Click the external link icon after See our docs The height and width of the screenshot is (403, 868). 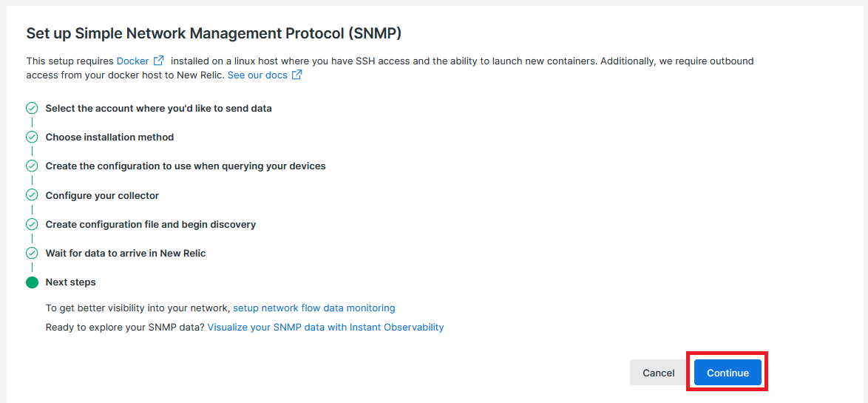tap(296, 75)
